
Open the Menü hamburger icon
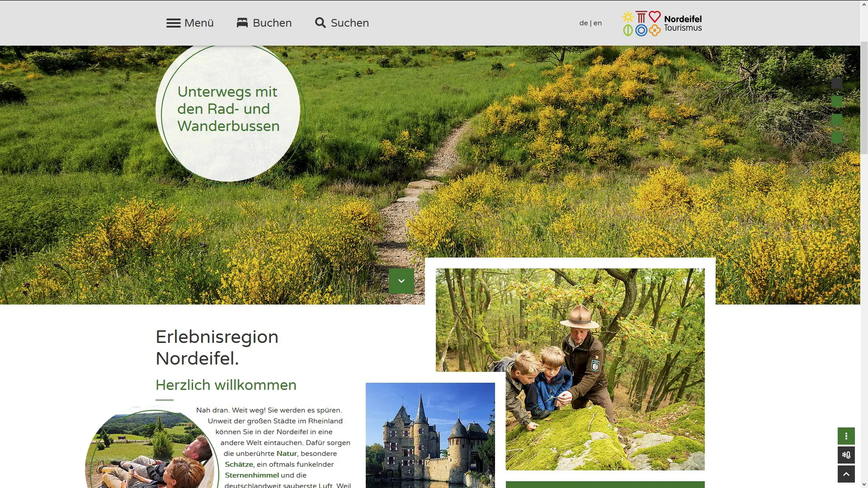(x=173, y=23)
